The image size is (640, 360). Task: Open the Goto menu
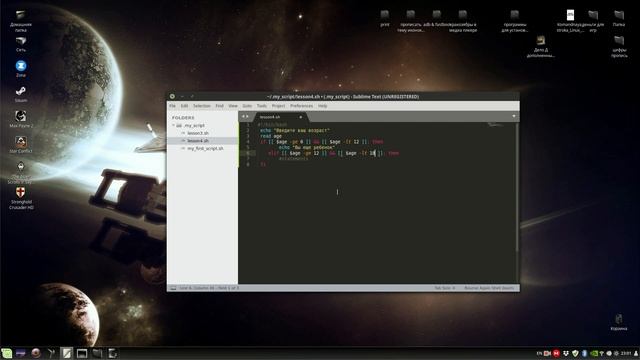[247, 106]
